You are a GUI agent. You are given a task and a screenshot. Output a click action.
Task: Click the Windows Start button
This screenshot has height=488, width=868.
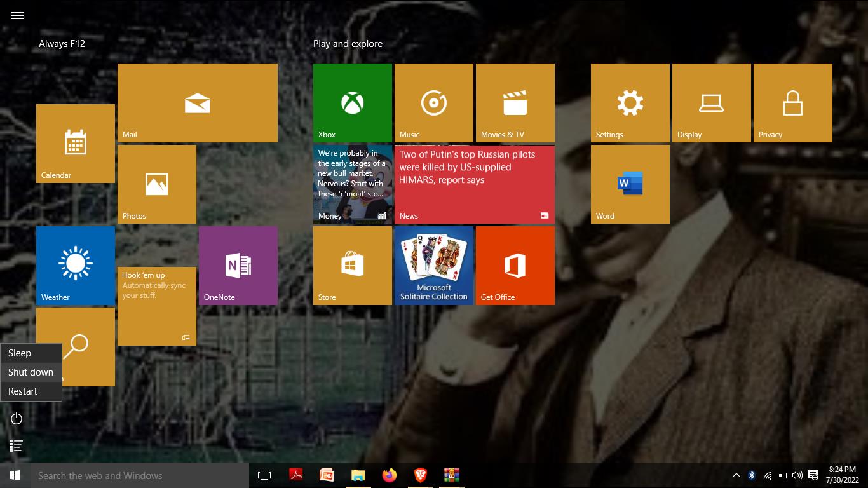tap(15, 475)
